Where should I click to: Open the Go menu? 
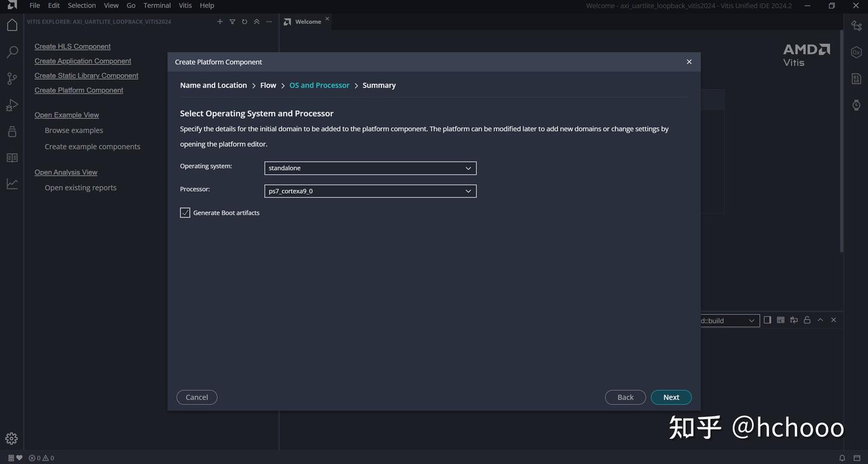click(x=131, y=5)
